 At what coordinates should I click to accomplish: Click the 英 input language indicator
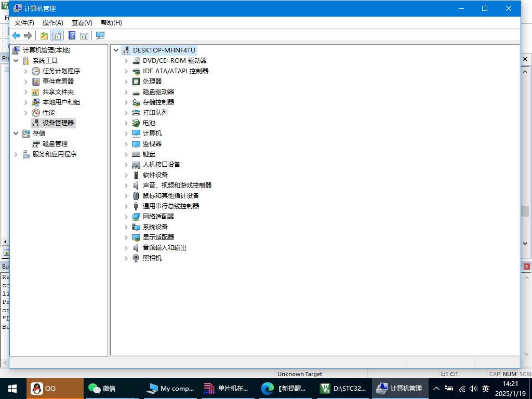(486, 388)
